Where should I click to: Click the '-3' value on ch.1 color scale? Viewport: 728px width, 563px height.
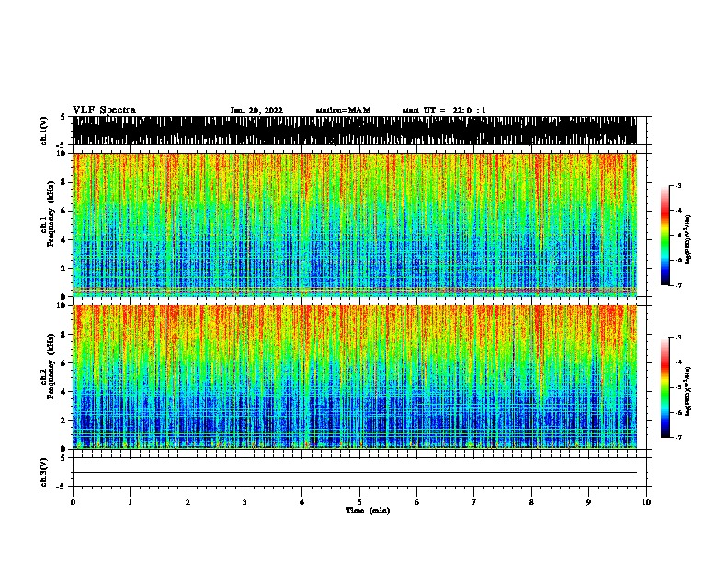[x=678, y=185]
